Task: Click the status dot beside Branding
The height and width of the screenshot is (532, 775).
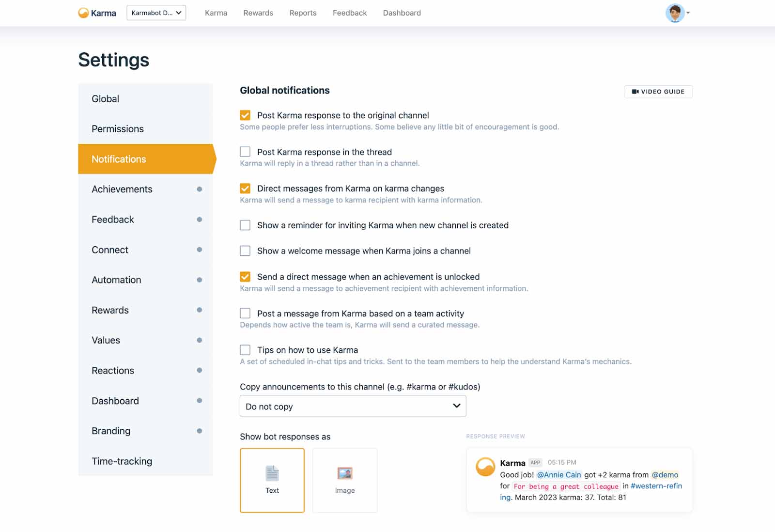Action: click(199, 430)
